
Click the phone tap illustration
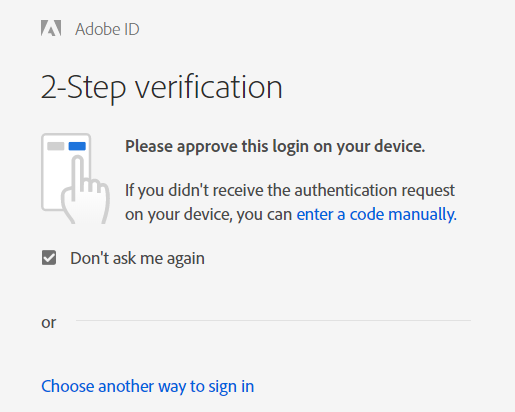coord(76,178)
